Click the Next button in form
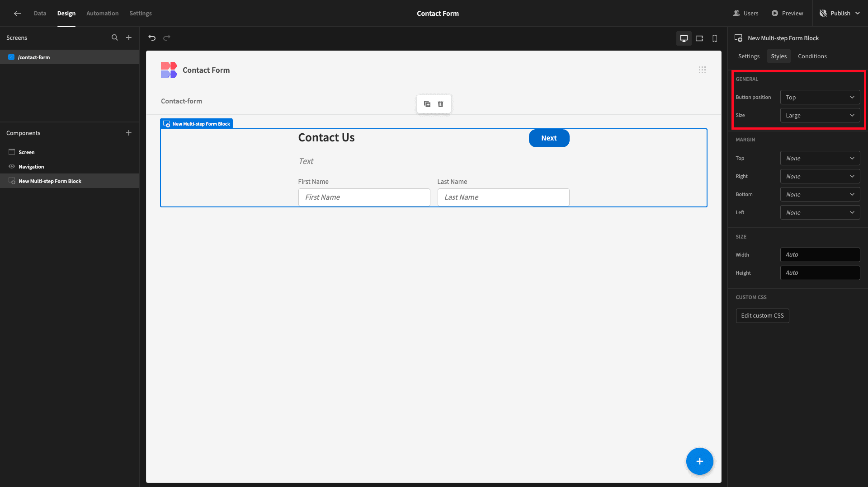This screenshot has height=487, width=868. point(549,138)
